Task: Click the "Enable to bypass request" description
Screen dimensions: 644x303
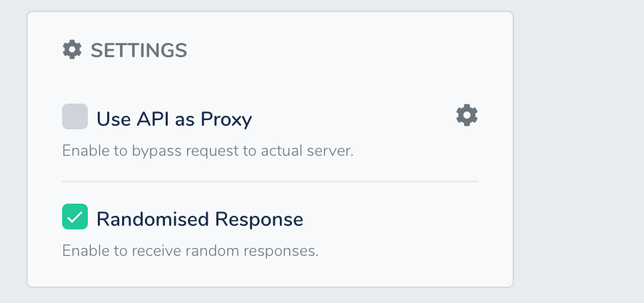Action: click(x=208, y=151)
